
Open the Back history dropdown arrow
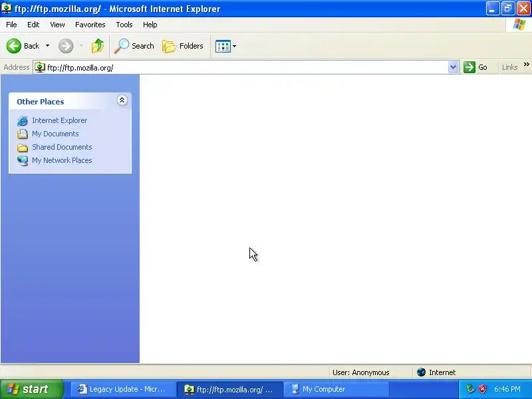47,46
